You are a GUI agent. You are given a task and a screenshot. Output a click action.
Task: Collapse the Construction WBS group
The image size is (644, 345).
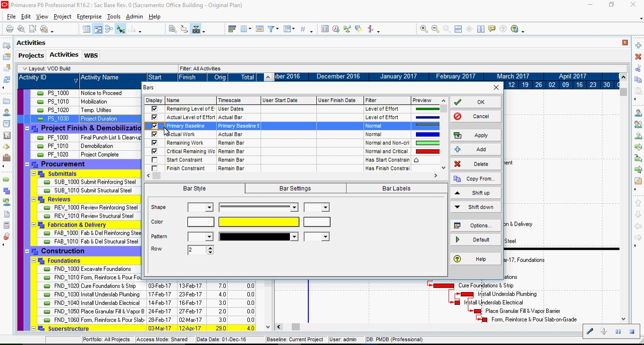[27, 251]
